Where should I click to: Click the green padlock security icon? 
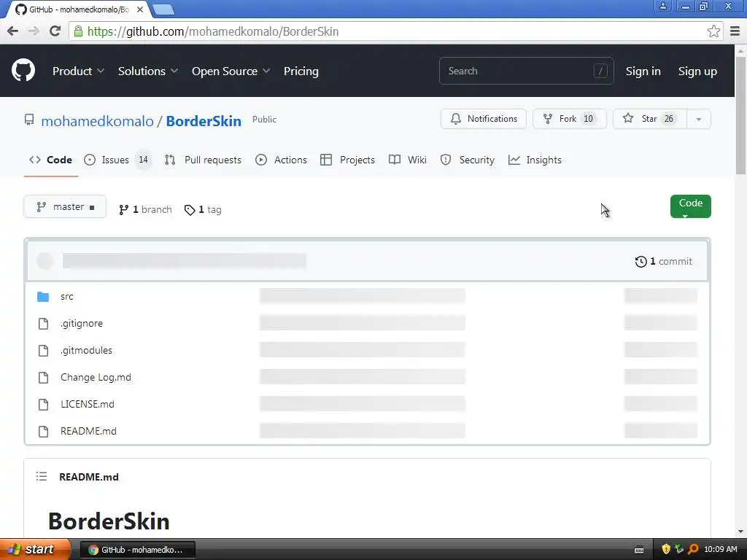tap(78, 31)
